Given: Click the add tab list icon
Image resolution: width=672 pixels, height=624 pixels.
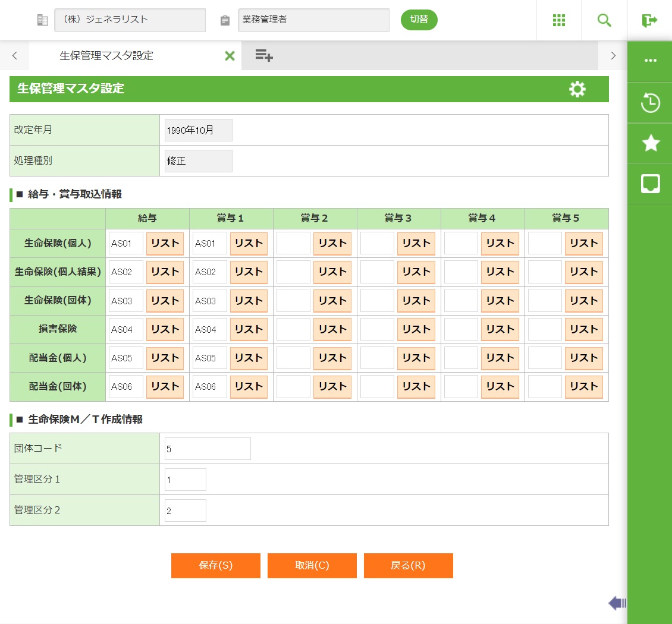Looking at the screenshot, I should pyautogui.click(x=264, y=56).
